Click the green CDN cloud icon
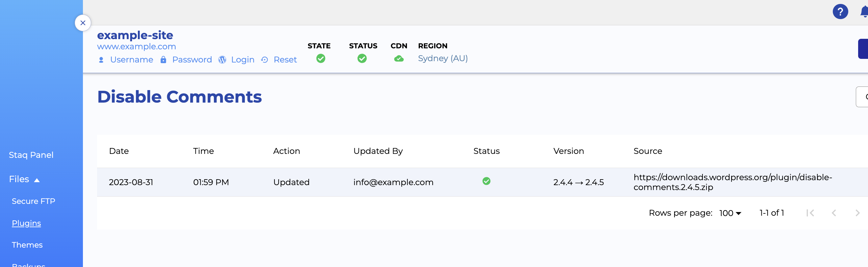 pyautogui.click(x=398, y=59)
